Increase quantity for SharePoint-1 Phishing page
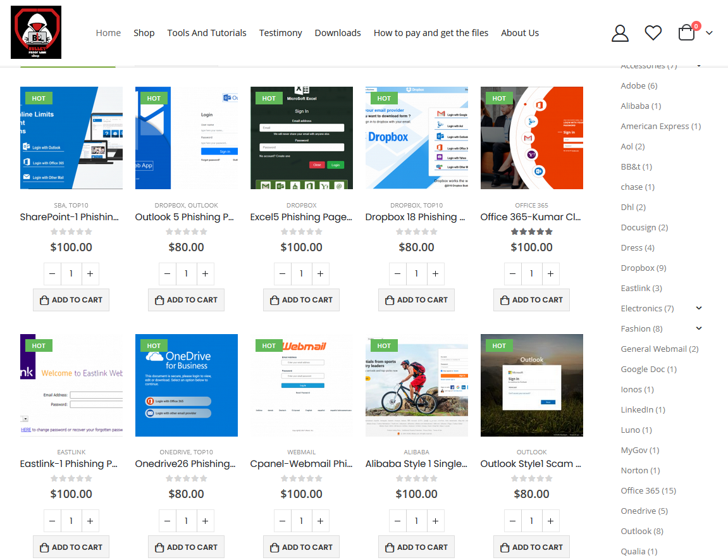Image resolution: width=728 pixels, height=560 pixels. click(x=90, y=273)
